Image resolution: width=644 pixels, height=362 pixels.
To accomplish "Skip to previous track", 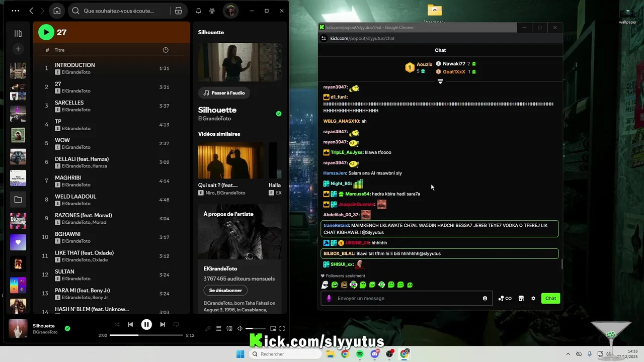I will (130, 324).
